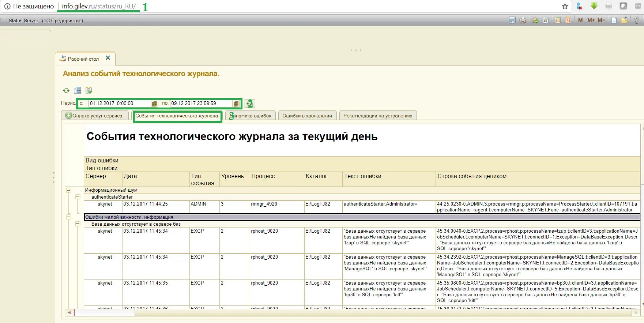Click the start date field 01.12.2017 0:00:00
The height and width of the screenshot is (323, 644).
coord(120,104)
